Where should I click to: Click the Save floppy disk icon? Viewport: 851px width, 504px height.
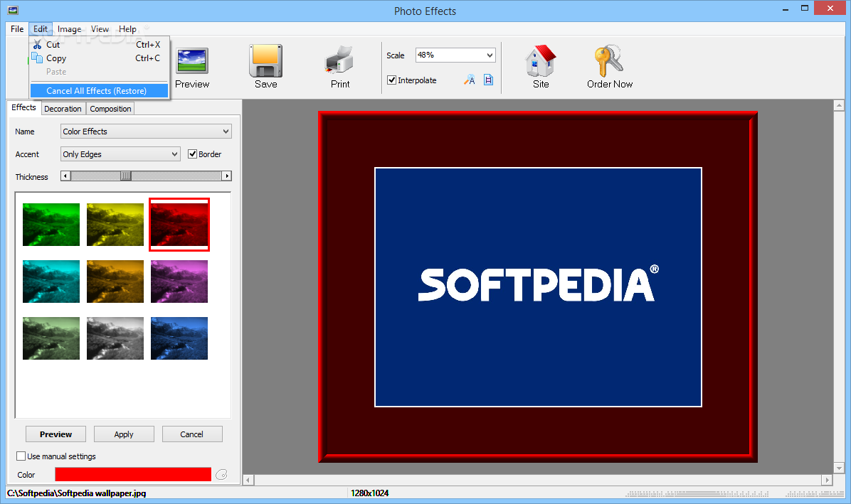coord(266,61)
